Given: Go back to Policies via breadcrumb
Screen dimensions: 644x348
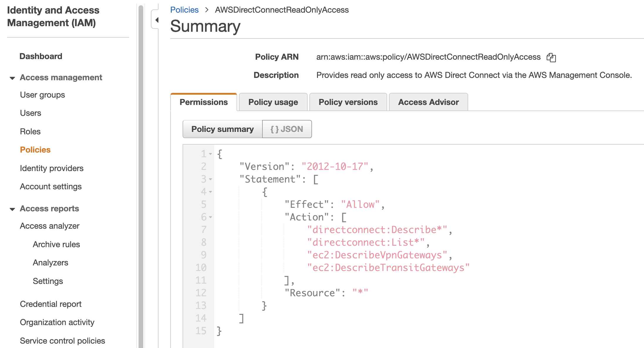Looking at the screenshot, I should click(x=184, y=10).
